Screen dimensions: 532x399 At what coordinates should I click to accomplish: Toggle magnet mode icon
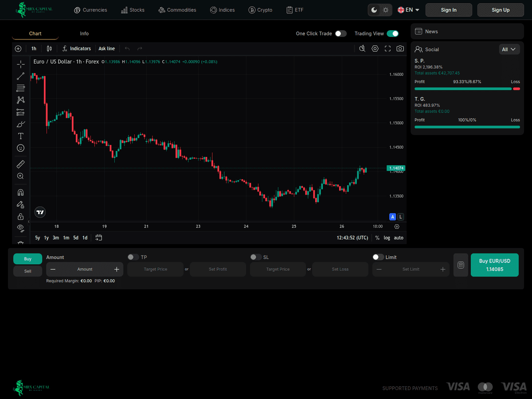20,192
